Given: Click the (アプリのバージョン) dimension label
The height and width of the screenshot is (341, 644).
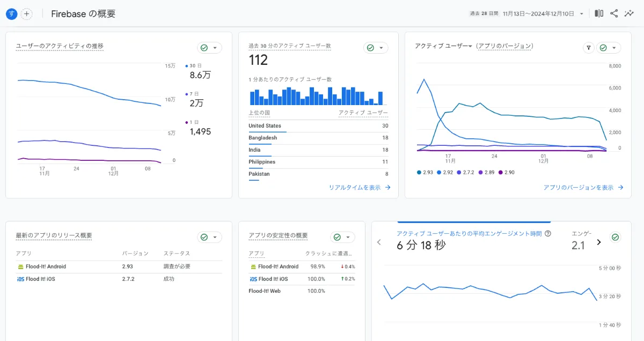Looking at the screenshot, I should [x=504, y=46].
